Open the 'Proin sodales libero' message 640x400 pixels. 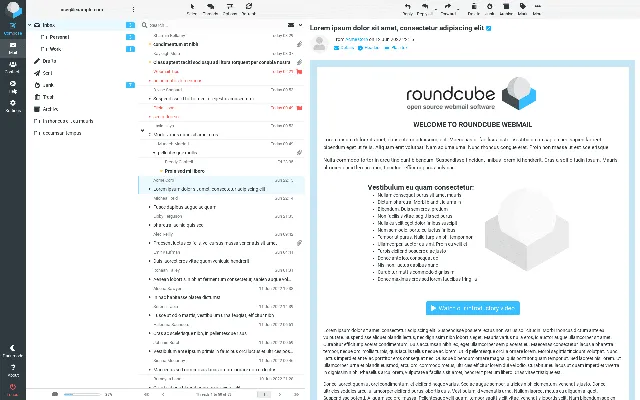coord(184,171)
